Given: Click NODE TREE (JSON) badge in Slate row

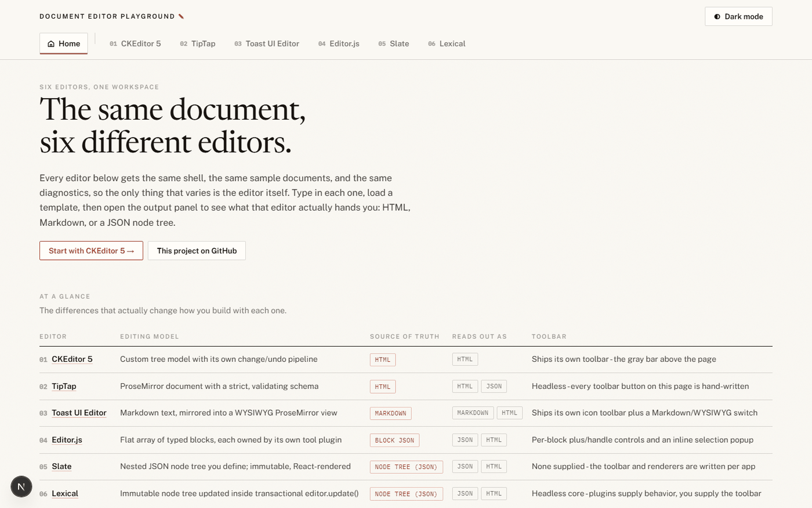Looking at the screenshot, I should coord(407,467).
